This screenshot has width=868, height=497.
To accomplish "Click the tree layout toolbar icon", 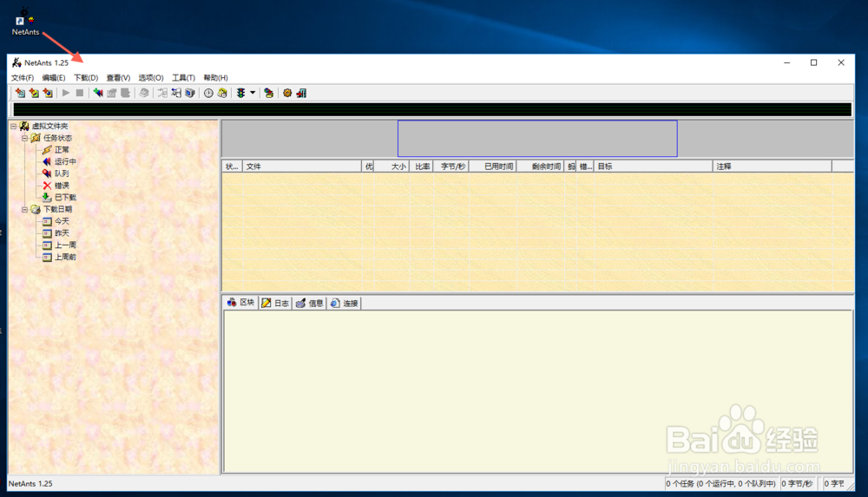I will click(x=176, y=93).
